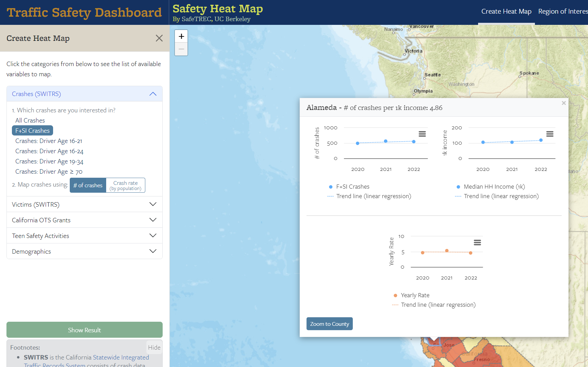Image resolution: width=588 pixels, height=367 pixels.
Task: Click the Show Result button
Action: (x=84, y=330)
